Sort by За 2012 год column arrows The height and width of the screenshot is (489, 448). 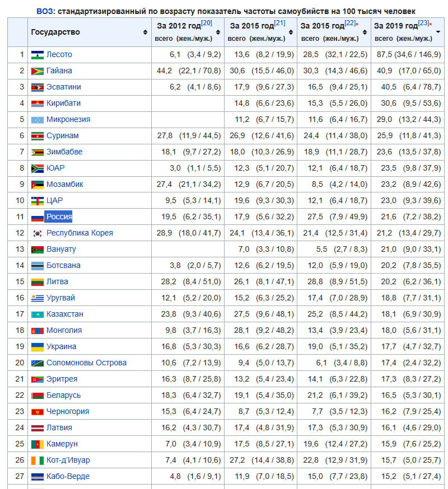(218, 32)
